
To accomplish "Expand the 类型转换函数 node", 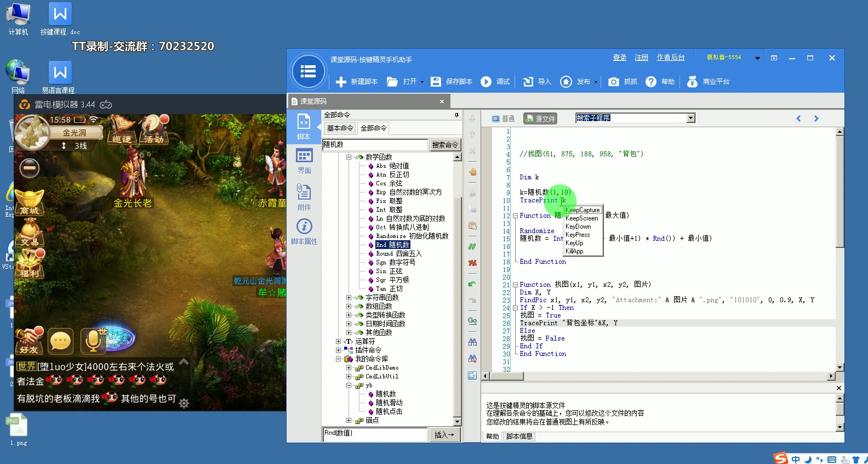I will (349, 315).
